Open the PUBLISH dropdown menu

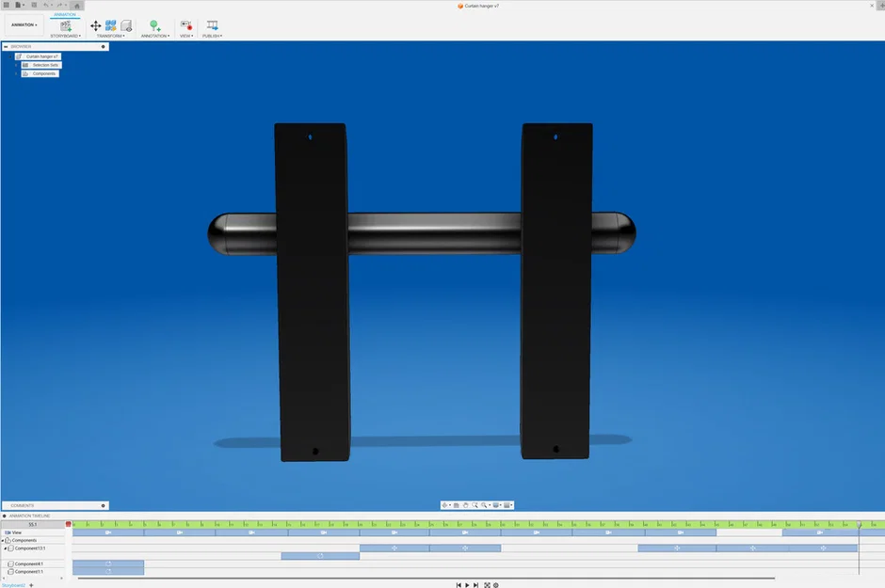click(212, 36)
